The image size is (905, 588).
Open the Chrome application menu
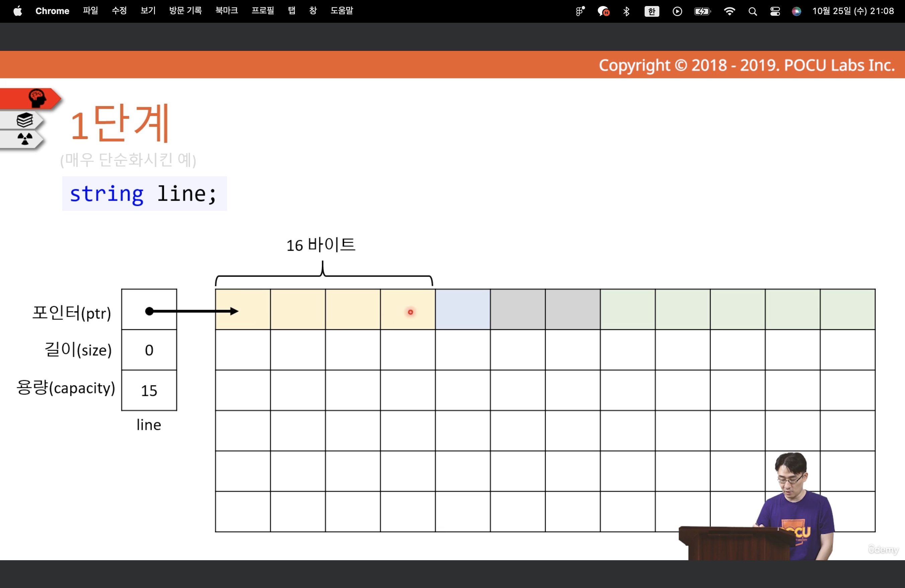coord(52,11)
